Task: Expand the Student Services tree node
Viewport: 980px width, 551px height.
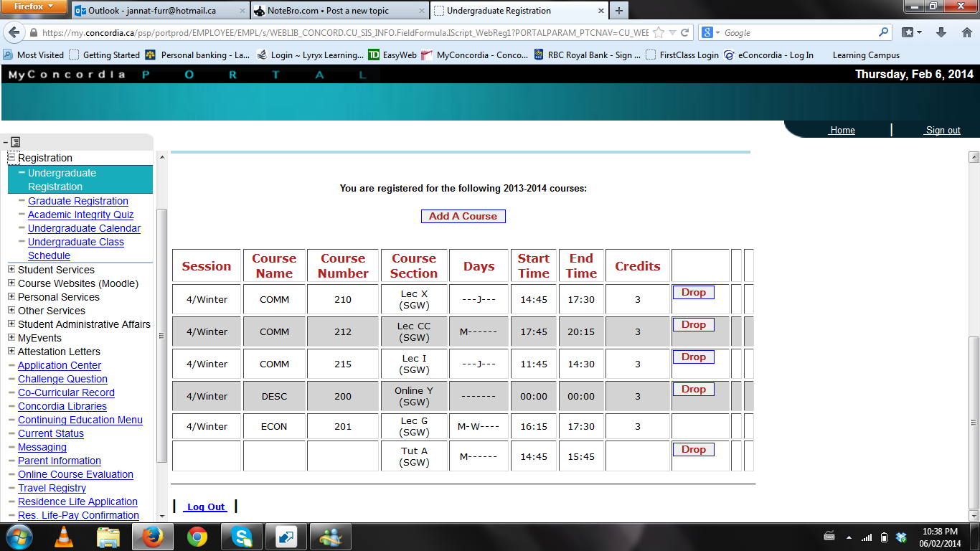Action: pyautogui.click(x=11, y=270)
